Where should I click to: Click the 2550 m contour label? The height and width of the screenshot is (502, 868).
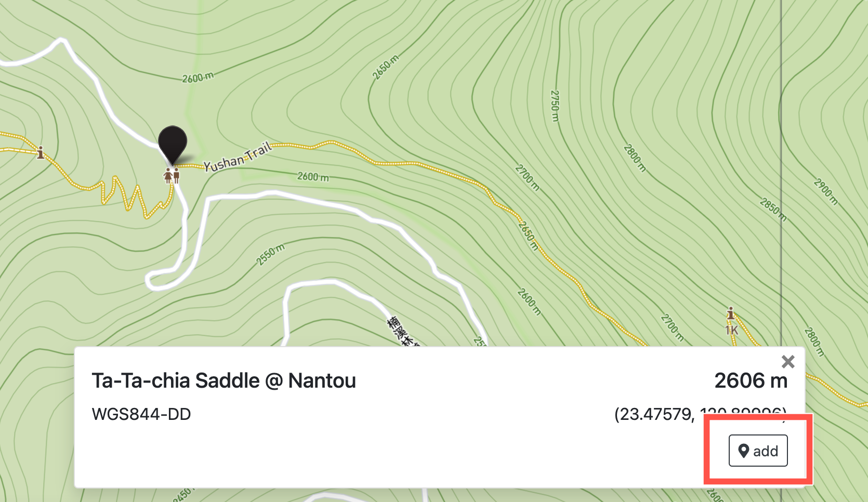pyautogui.click(x=271, y=254)
